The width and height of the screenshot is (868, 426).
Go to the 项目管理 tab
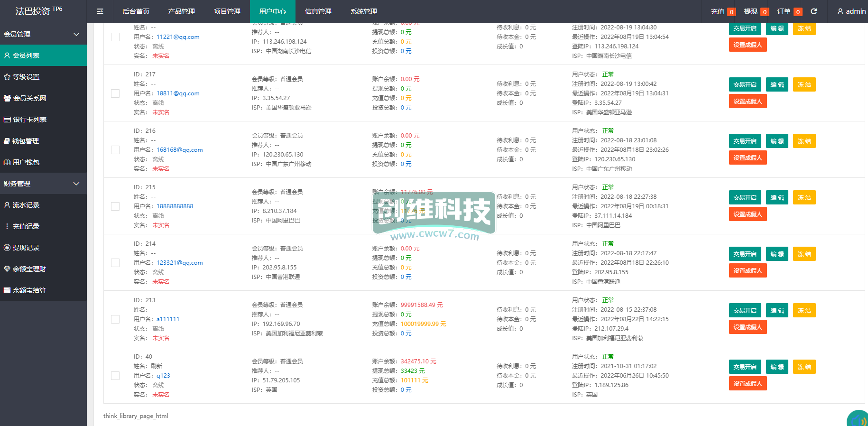227,11
